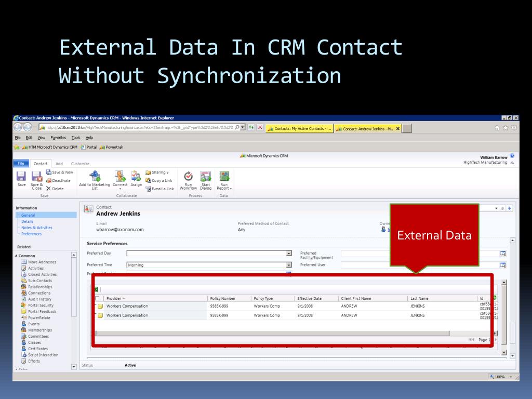This screenshot has height=399, width=532.
Task: Click the Delete ribbon button
Action: (55, 189)
